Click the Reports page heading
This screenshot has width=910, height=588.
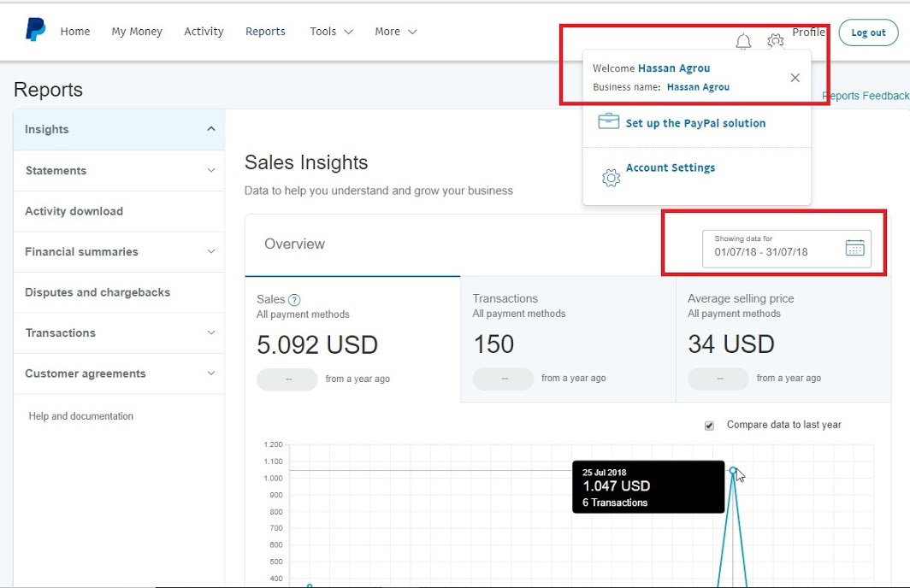[x=48, y=90]
